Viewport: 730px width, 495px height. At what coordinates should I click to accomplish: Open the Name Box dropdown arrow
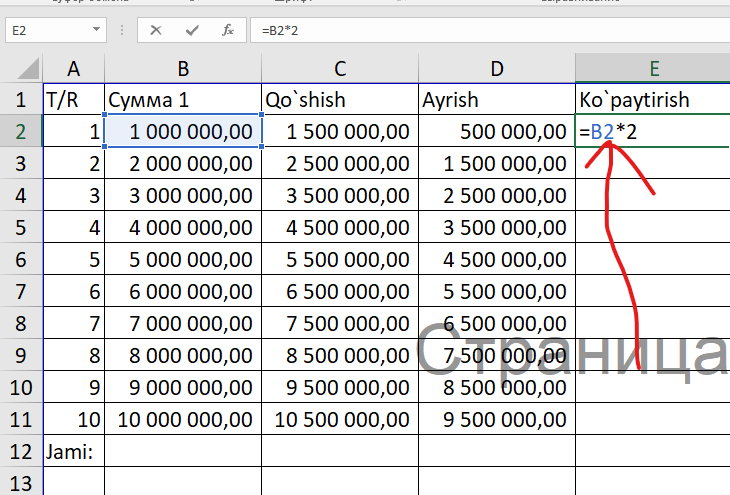tap(96, 30)
